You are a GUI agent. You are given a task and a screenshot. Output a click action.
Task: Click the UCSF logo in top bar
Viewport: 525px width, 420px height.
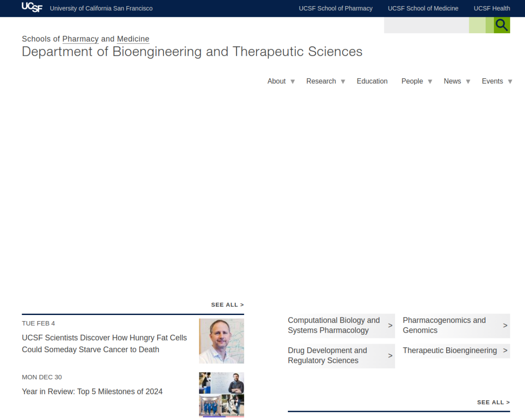pos(32,7)
